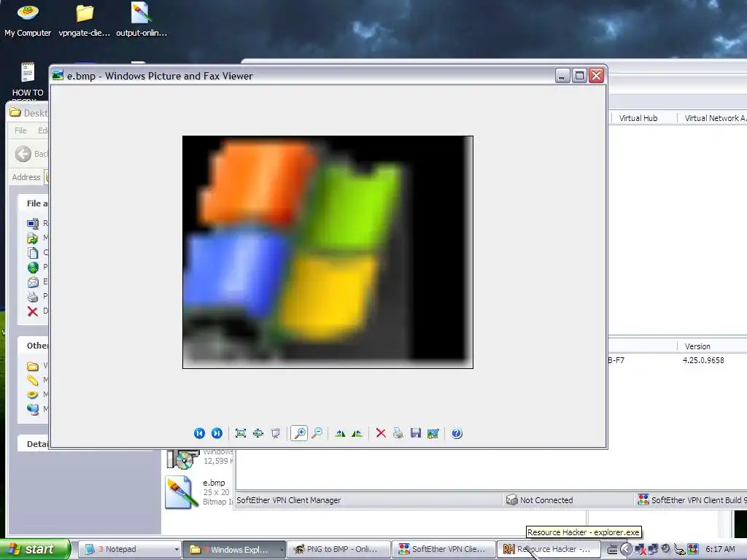Select Best Fit view for image
This screenshot has height=560, width=747.
(241, 433)
